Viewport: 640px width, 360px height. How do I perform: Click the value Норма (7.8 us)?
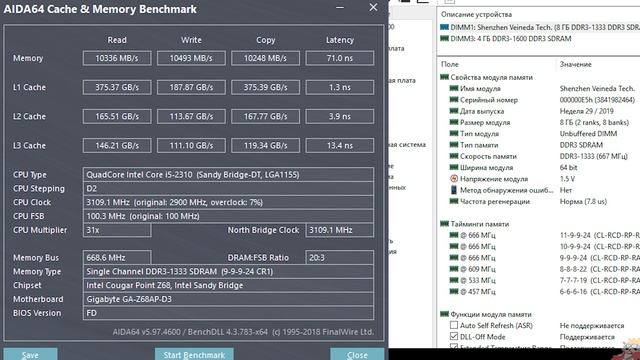pyautogui.click(x=583, y=201)
